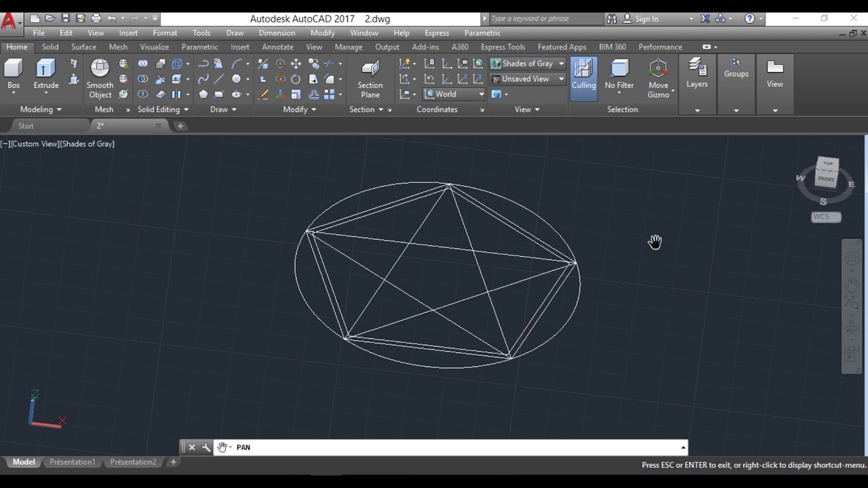This screenshot has width=868, height=488.
Task: Open the World coordinate system dropdown
Action: click(454, 94)
